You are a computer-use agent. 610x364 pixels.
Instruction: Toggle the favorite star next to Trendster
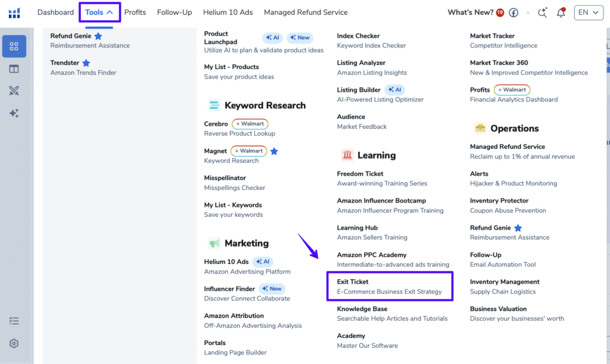coord(86,63)
